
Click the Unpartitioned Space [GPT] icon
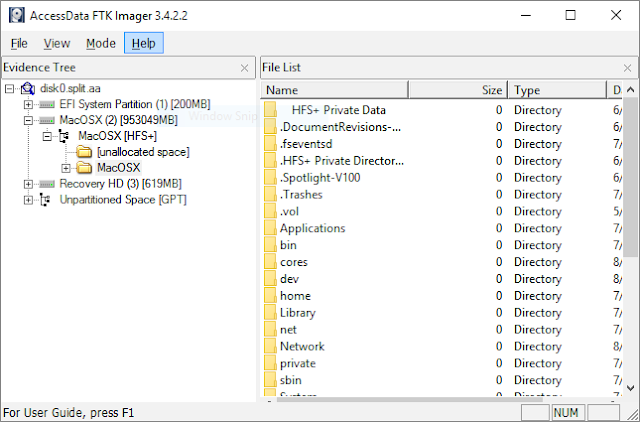click(x=46, y=200)
